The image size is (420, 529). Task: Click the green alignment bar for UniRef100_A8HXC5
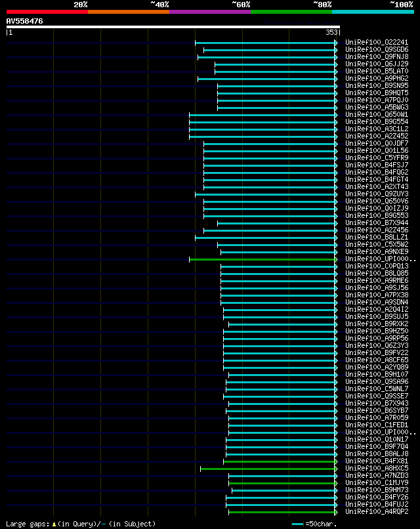click(x=268, y=469)
